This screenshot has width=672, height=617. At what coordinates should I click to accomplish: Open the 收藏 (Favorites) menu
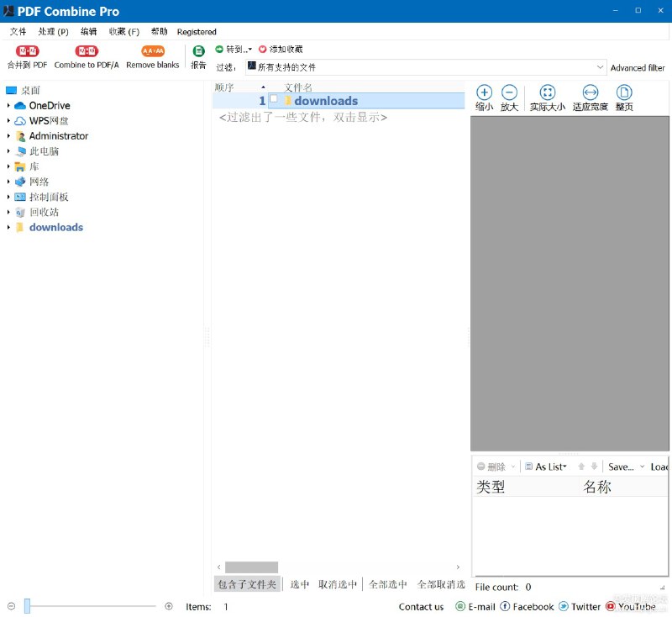(123, 31)
